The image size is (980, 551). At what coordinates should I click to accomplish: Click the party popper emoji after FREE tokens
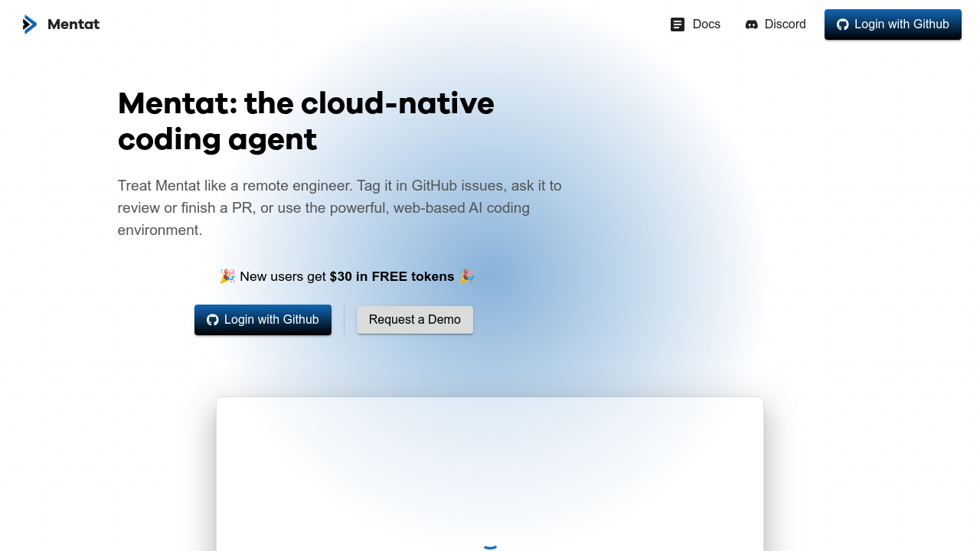coord(468,276)
